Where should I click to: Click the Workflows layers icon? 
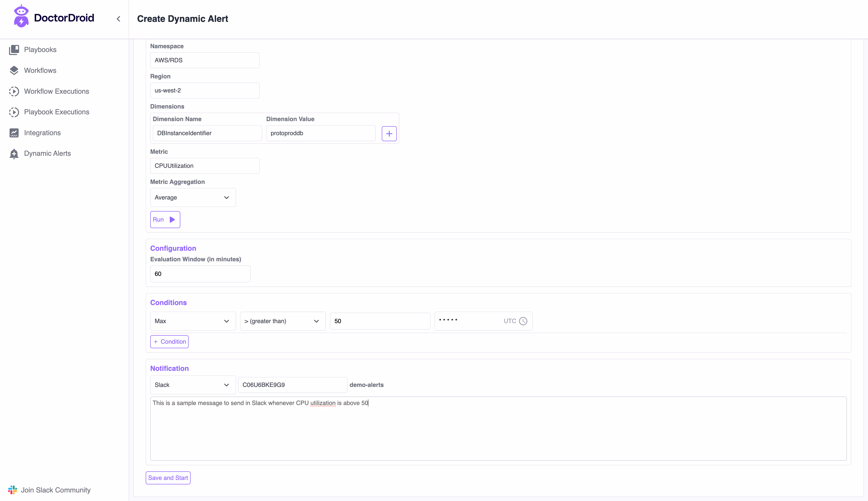[14, 71]
